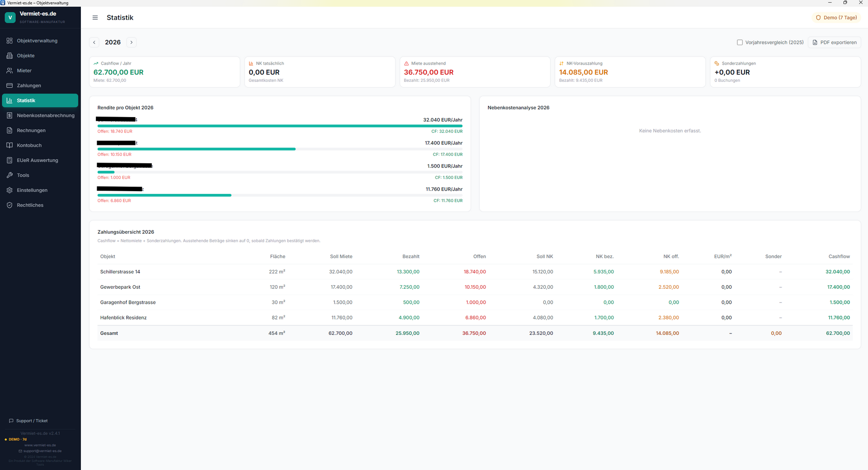868x470 pixels.
Task: Enable the Vorjahresvergleich (2025) checkbox
Action: click(x=740, y=42)
